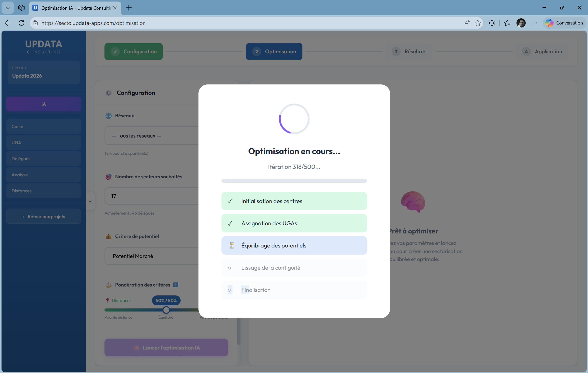Open the Délégués sidebar item
The width and height of the screenshot is (588, 373).
click(44, 159)
